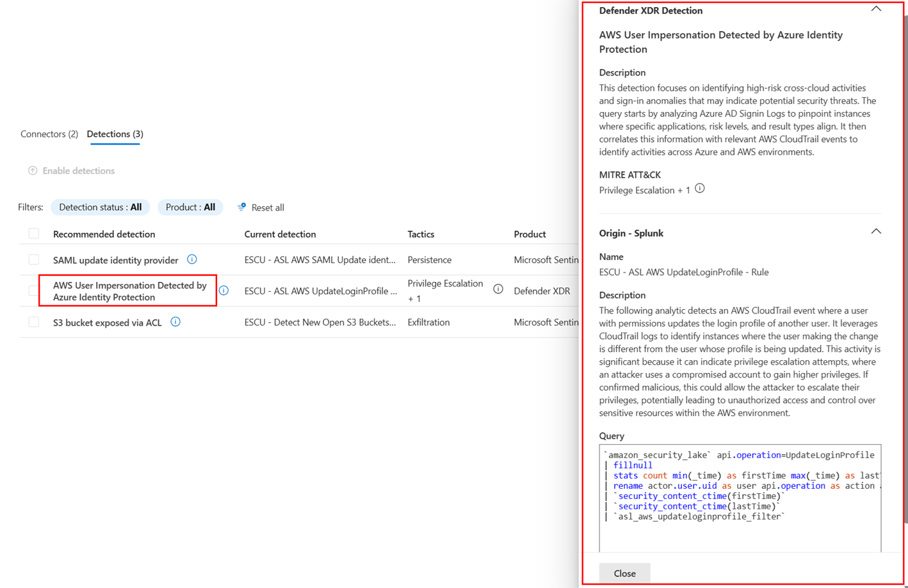Click the Reset all filter icon
The image size is (908, 588).
coord(241,207)
